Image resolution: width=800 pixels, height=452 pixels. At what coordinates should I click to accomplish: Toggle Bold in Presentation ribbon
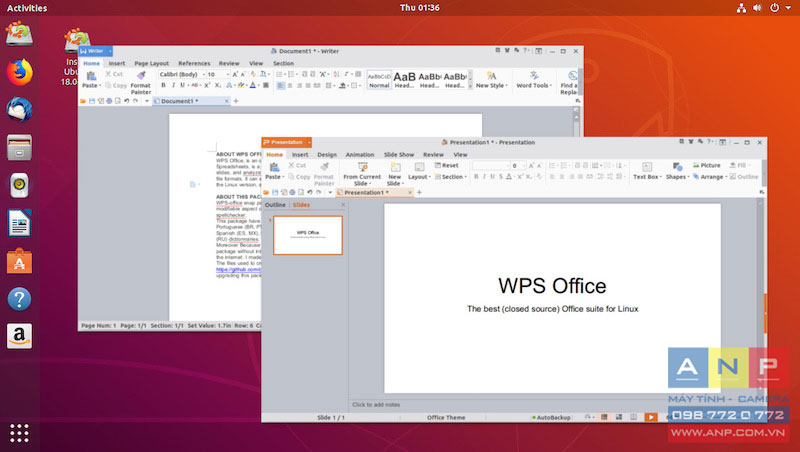coord(476,177)
